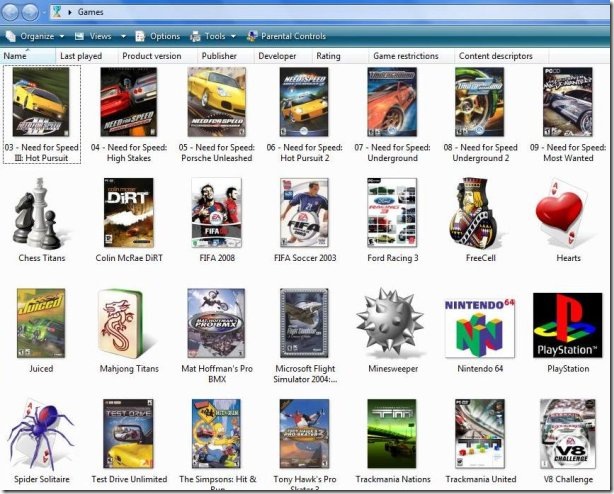Select the Test Drive Unlimited cover
The image size is (614, 494).
129,434
